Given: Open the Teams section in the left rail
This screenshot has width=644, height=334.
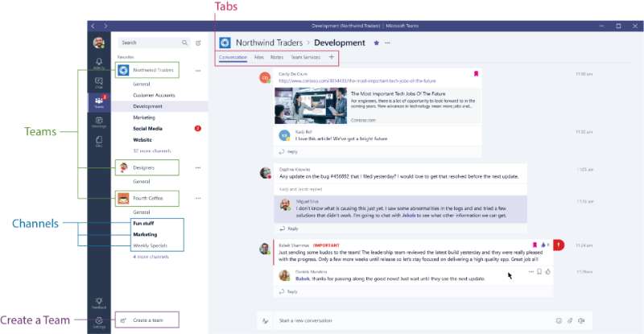Looking at the screenshot, I should coord(99,102).
